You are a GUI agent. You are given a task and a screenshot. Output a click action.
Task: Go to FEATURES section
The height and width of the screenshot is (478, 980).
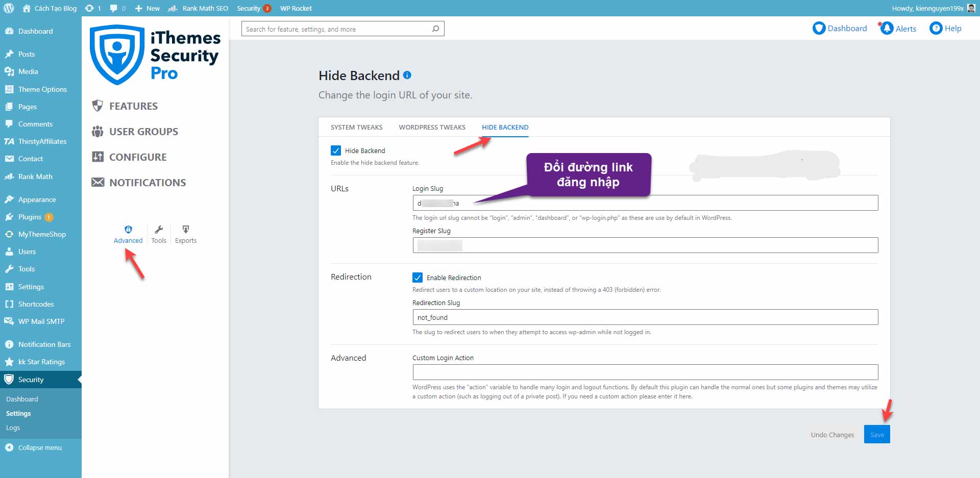click(125, 106)
